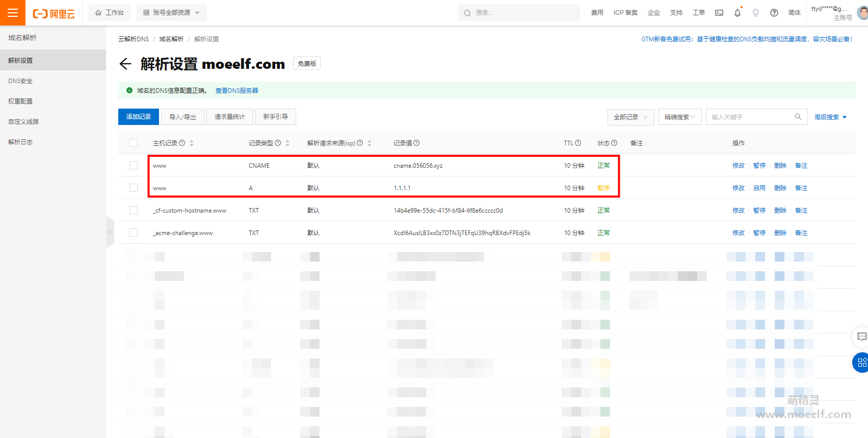Open the 工单 top menu
868x438 pixels.
699,13
